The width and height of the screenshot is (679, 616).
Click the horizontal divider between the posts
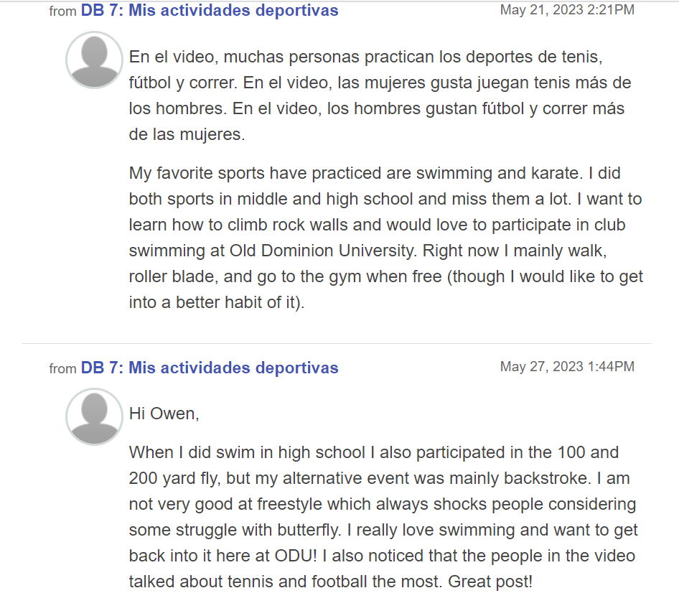(x=337, y=343)
